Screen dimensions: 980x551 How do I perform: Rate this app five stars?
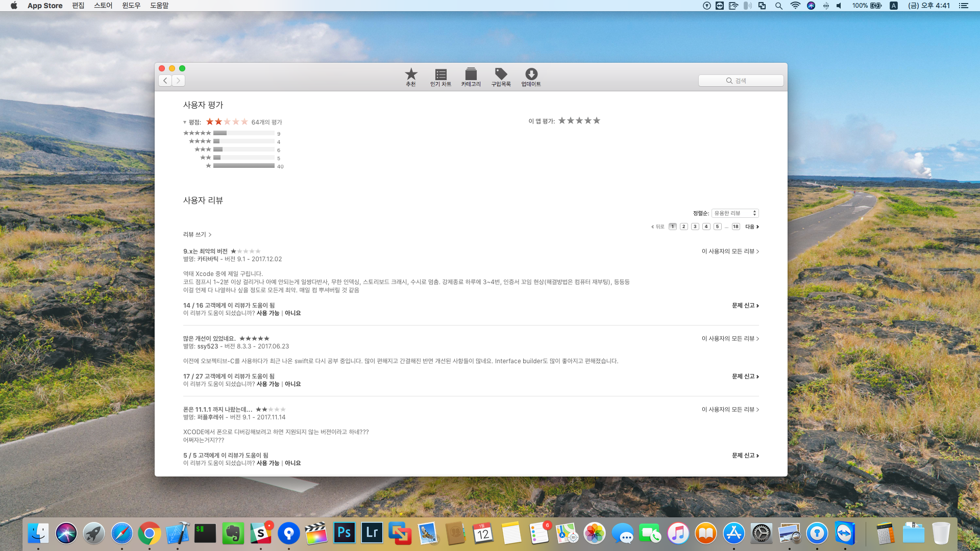point(597,121)
